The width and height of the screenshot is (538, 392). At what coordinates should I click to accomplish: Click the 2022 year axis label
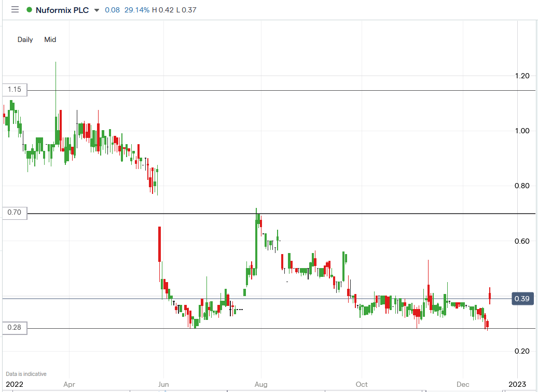click(15, 384)
